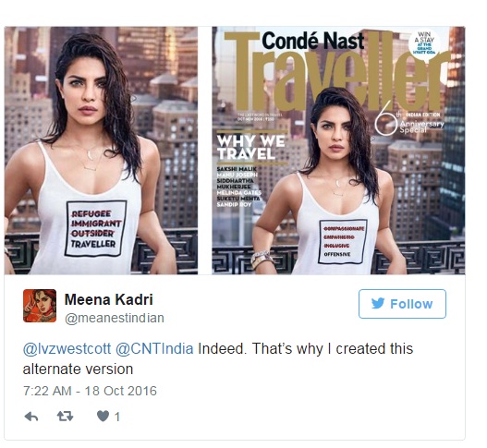The height and width of the screenshot is (448, 487).
Task: Click the @meanestindian handle
Action: point(115,319)
